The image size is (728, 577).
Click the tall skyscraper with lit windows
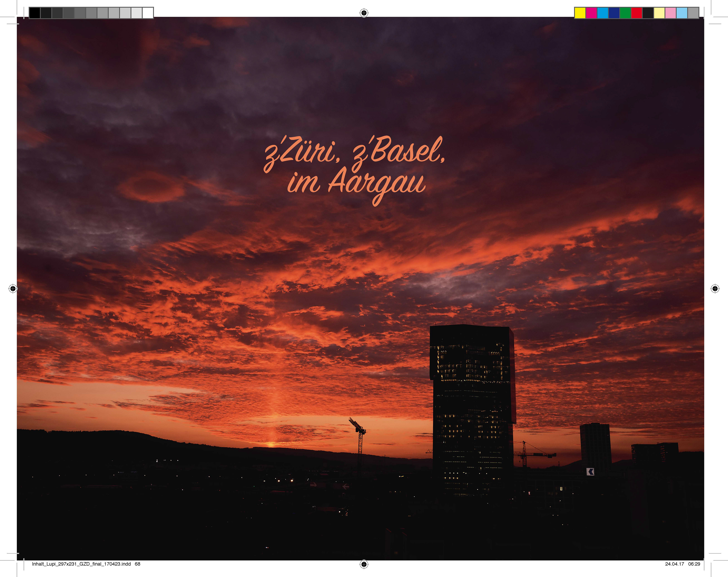[x=473, y=410]
